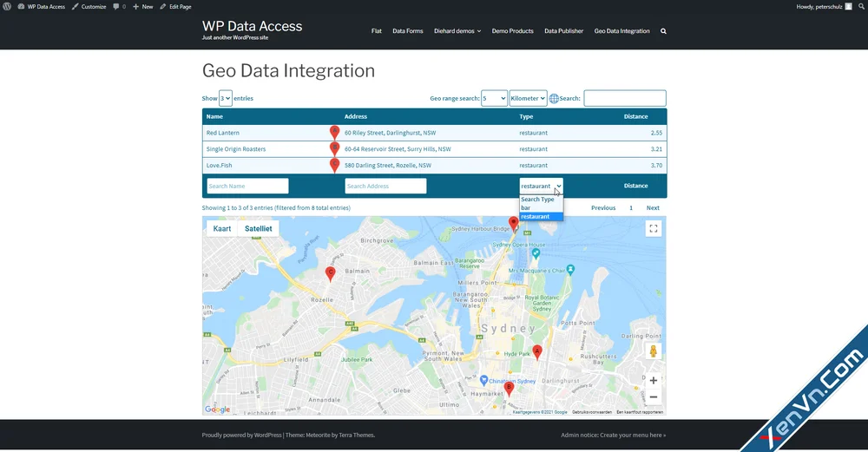Open Data Forms menu item
Image resolution: width=868 pixels, height=452 pixels.
click(x=407, y=31)
